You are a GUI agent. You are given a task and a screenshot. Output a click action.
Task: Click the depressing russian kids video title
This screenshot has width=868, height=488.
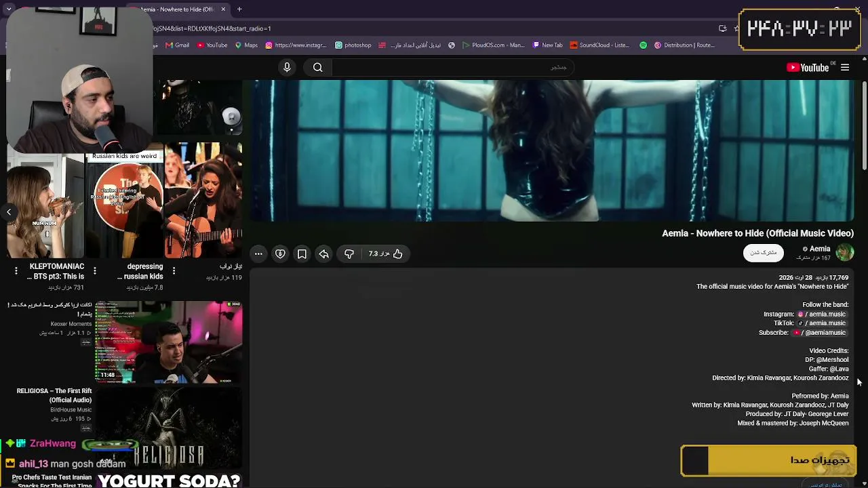[x=140, y=272]
